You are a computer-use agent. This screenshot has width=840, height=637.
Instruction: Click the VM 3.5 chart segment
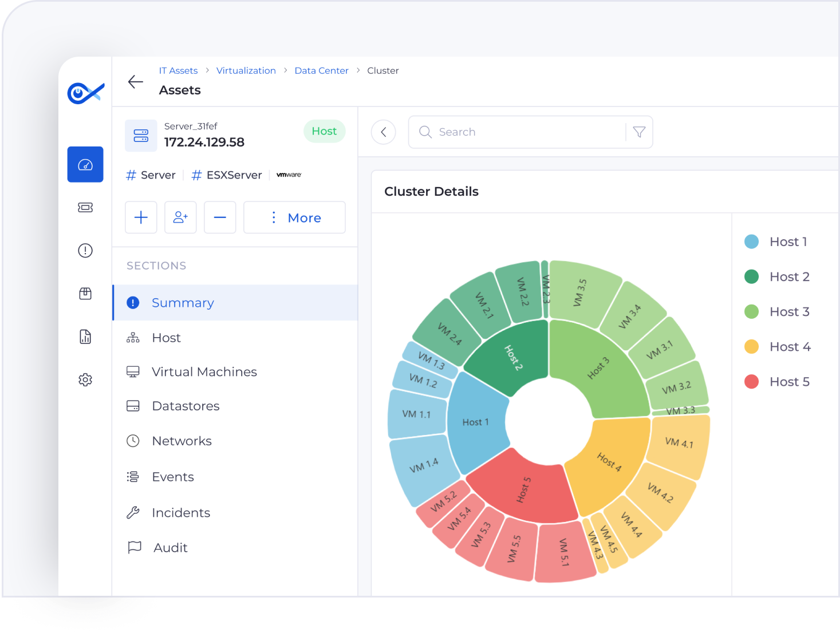click(580, 293)
